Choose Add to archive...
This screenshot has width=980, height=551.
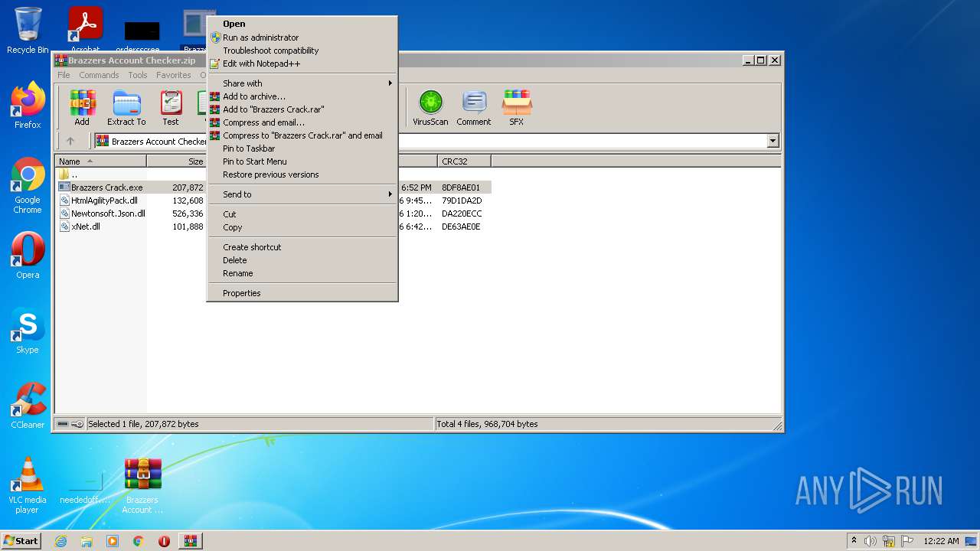[302, 96]
